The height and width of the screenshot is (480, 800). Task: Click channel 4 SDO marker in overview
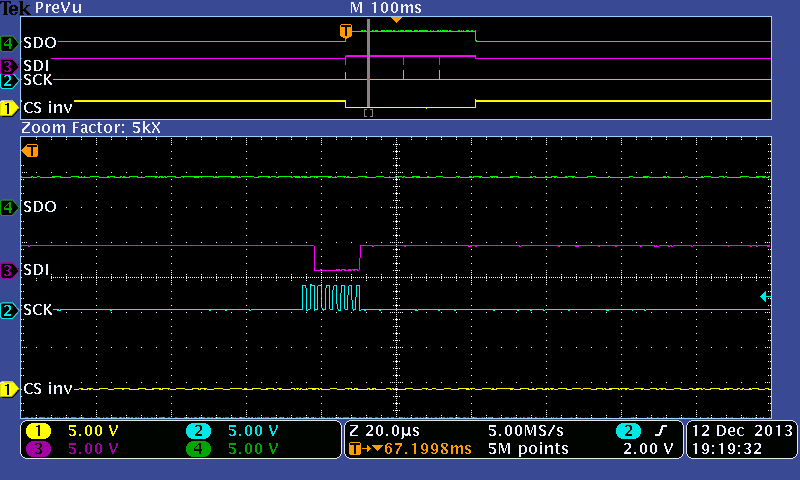9,43
